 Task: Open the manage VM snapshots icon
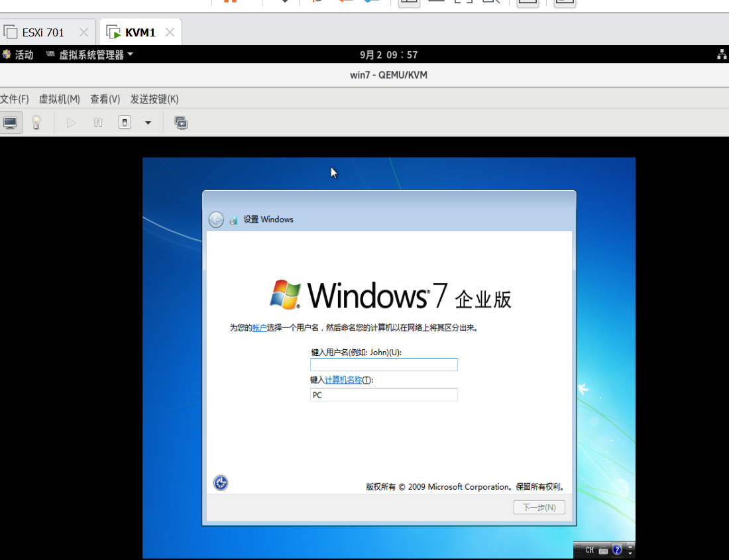[x=181, y=123]
